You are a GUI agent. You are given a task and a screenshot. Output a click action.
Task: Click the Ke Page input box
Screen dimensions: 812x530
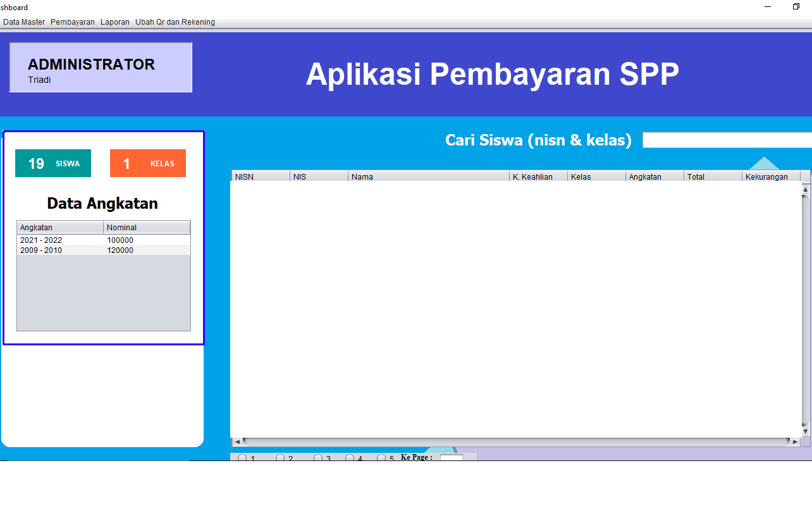[x=450, y=458]
